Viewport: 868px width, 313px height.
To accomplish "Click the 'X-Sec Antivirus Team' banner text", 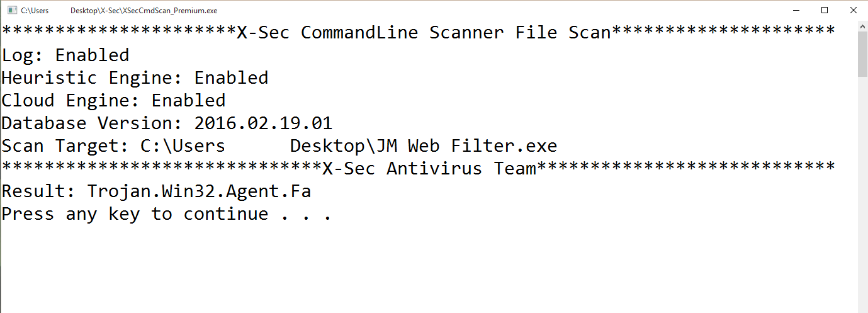I will 429,169.
